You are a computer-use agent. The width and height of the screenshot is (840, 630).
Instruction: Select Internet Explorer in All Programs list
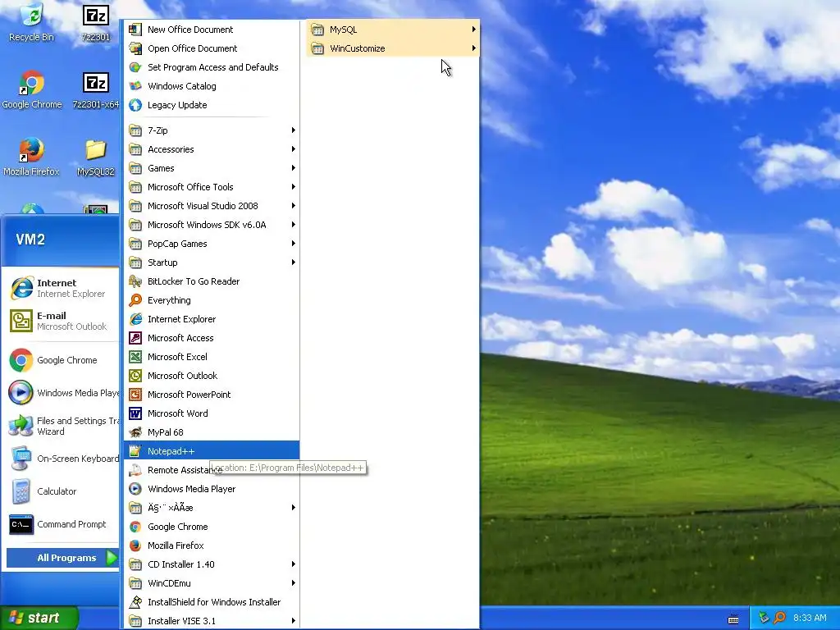(x=212, y=319)
